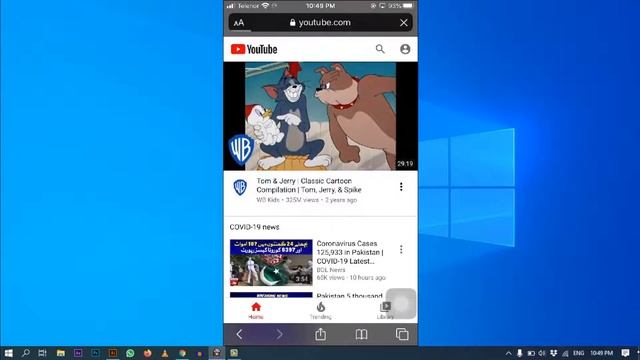Click the microphone tray icon
Viewport: 640px width, 360px height.
[520, 353]
